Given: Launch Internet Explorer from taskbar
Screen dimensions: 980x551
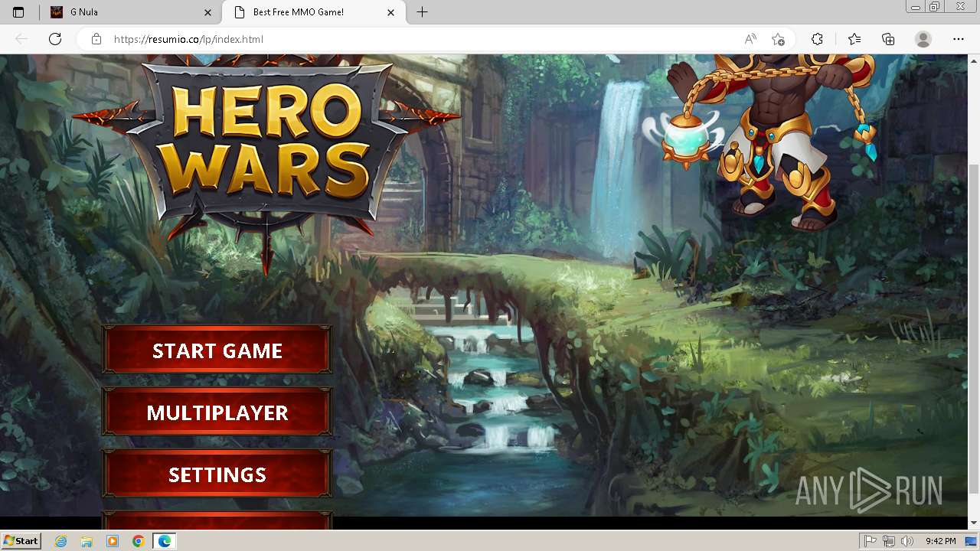Looking at the screenshot, I should [60, 541].
